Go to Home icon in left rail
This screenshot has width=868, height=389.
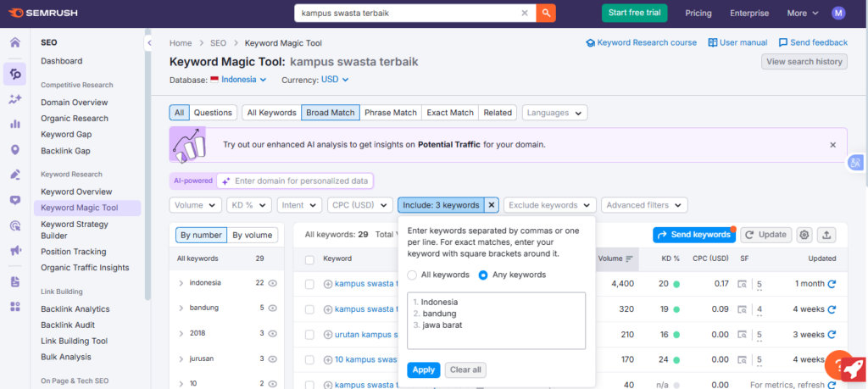click(x=15, y=42)
